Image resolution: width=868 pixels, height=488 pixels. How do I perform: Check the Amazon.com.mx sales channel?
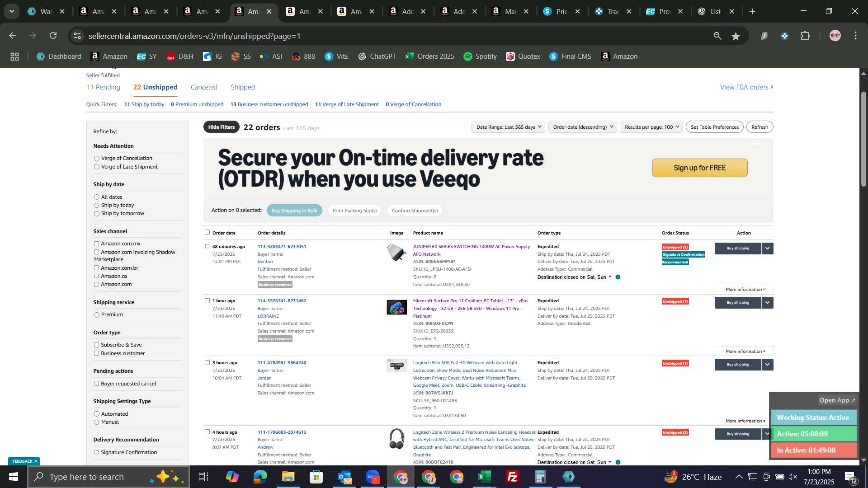[x=96, y=244]
